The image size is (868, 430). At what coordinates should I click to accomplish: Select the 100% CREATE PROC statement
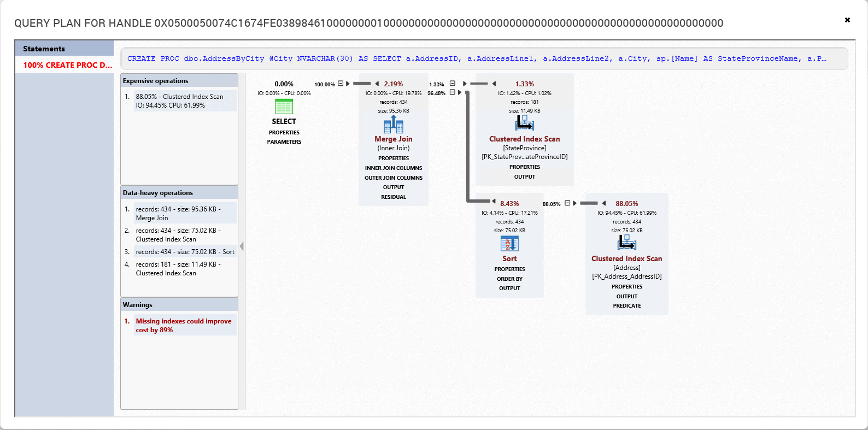coord(64,64)
